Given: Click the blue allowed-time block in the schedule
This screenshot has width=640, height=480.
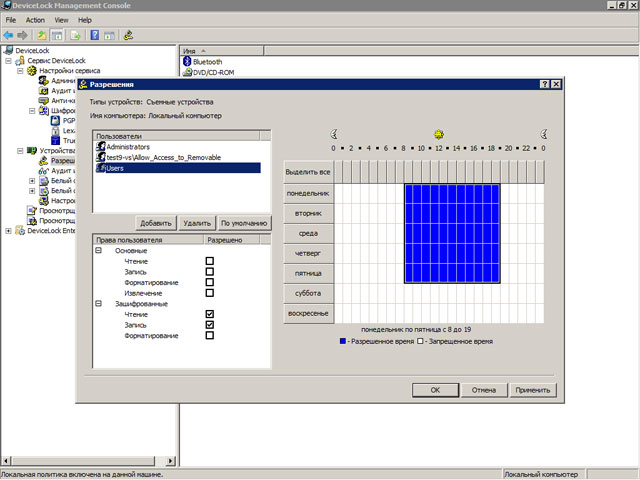Looking at the screenshot, I should click(451, 233).
